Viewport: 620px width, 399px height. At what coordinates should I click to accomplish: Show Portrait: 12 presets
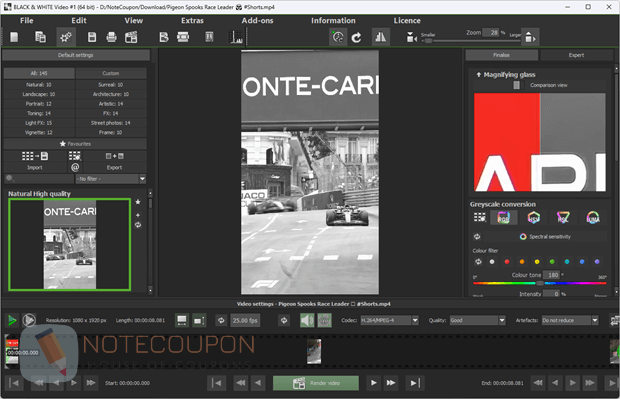pos(39,104)
